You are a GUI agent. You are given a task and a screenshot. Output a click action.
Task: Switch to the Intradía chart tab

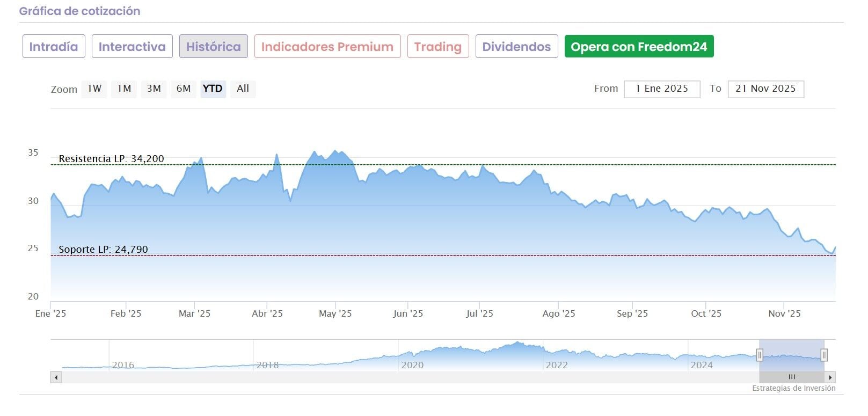pyautogui.click(x=54, y=47)
